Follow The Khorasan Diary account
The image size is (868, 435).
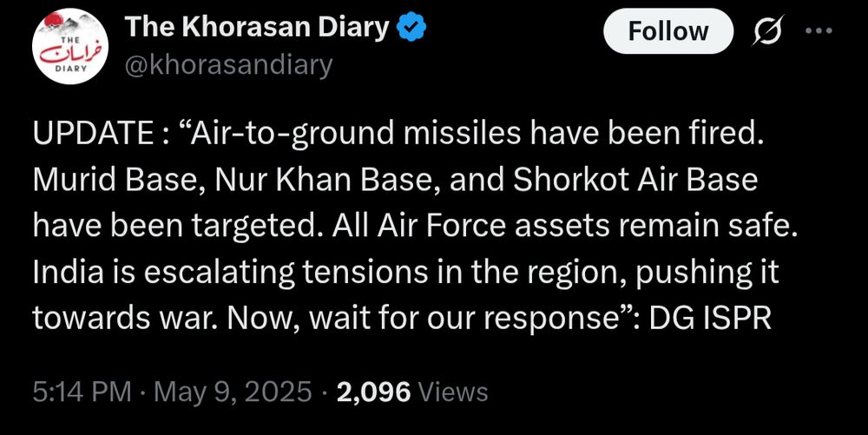668,31
